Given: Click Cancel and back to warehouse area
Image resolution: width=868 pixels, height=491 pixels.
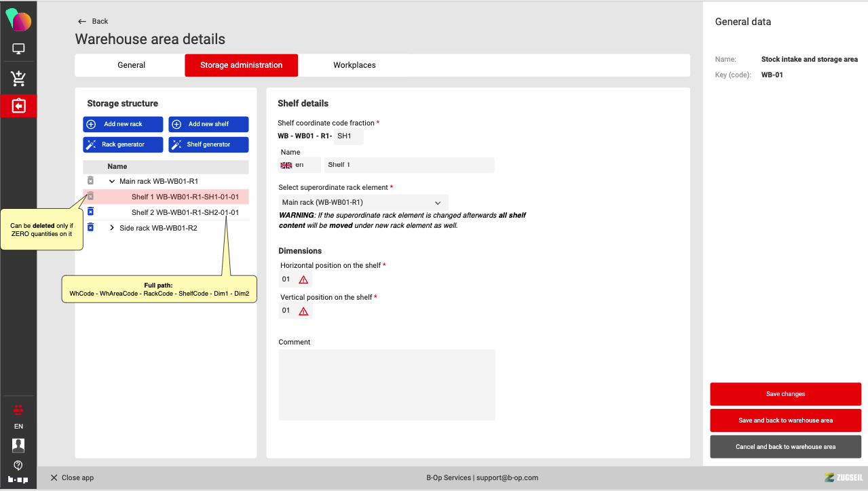Looking at the screenshot, I should click(785, 447).
